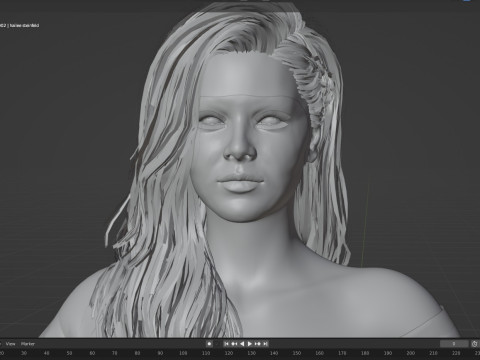This screenshot has width=480, height=360.
Task: Toggle the auto keying record button
Action: (x=209, y=344)
